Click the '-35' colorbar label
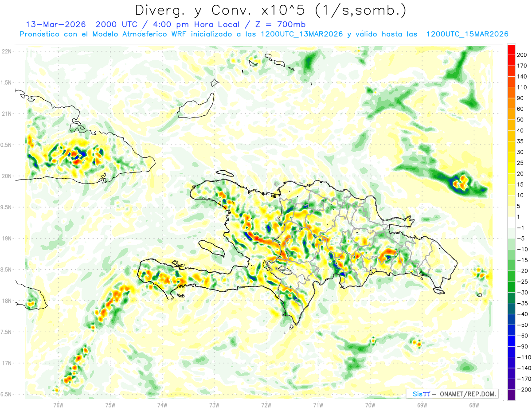Viewport: 532px width, 411px height. (x=523, y=303)
